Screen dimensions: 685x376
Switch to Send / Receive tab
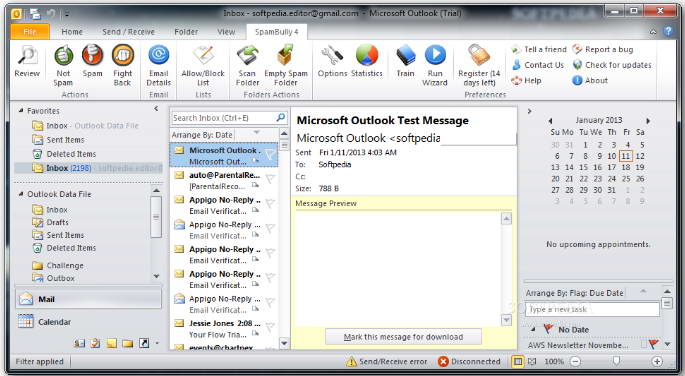coord(128,32)
